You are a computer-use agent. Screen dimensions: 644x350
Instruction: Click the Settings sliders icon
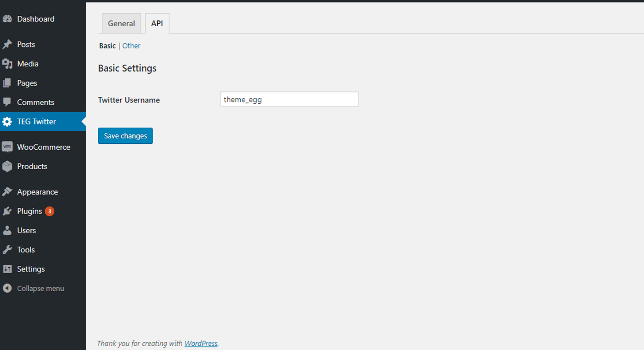[x=7, y=269]
